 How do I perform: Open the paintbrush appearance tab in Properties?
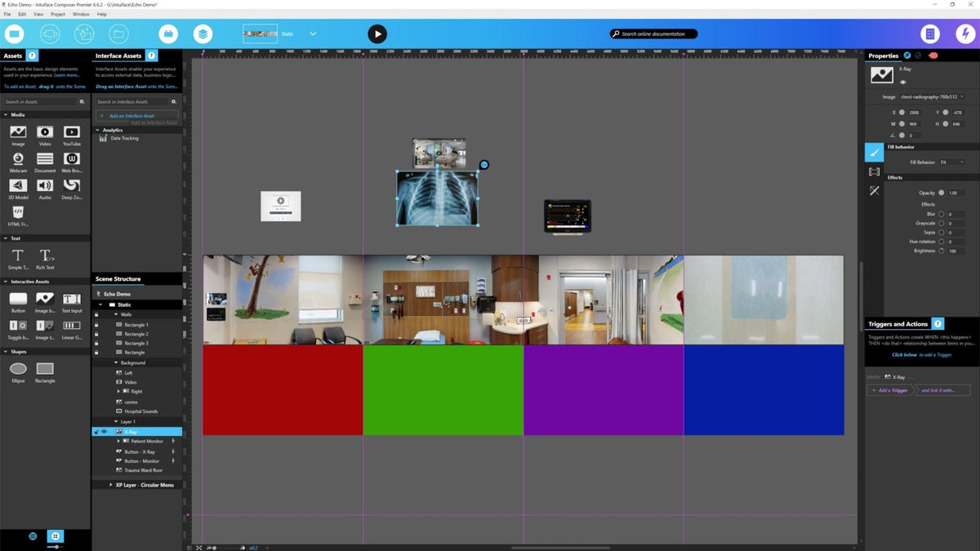click(874, 152)
